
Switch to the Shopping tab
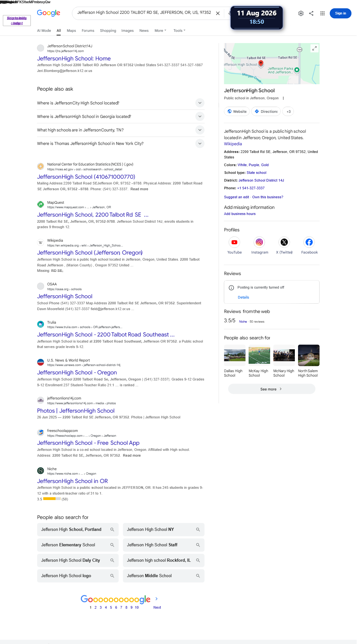click(108, 31)
